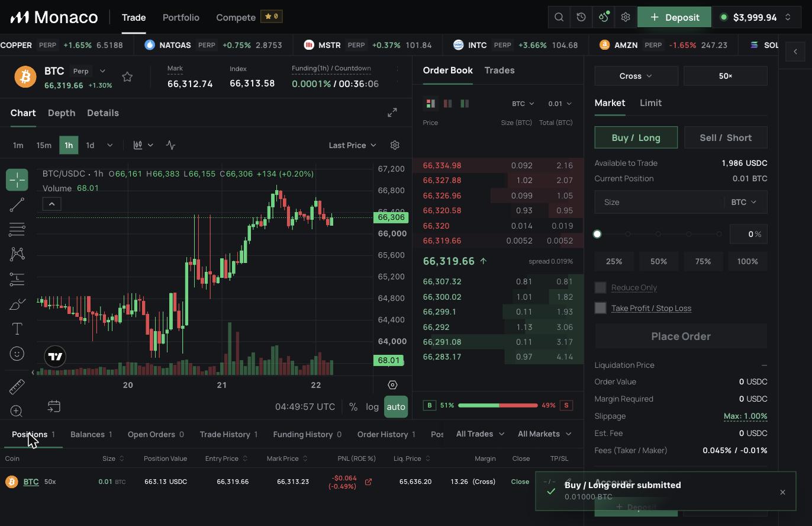Viewport: 812px width, 526px height.
Task: Open All Trades filter dropdown
Action: 481,434
